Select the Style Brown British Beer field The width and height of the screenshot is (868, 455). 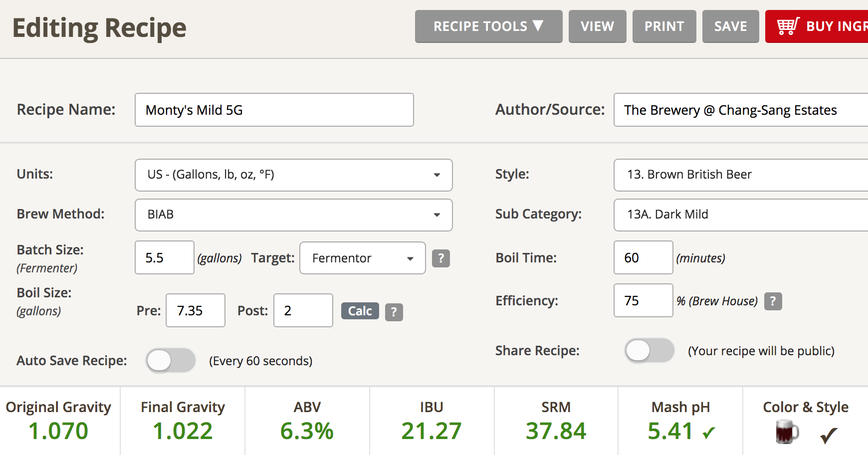[x=740, y=175]
